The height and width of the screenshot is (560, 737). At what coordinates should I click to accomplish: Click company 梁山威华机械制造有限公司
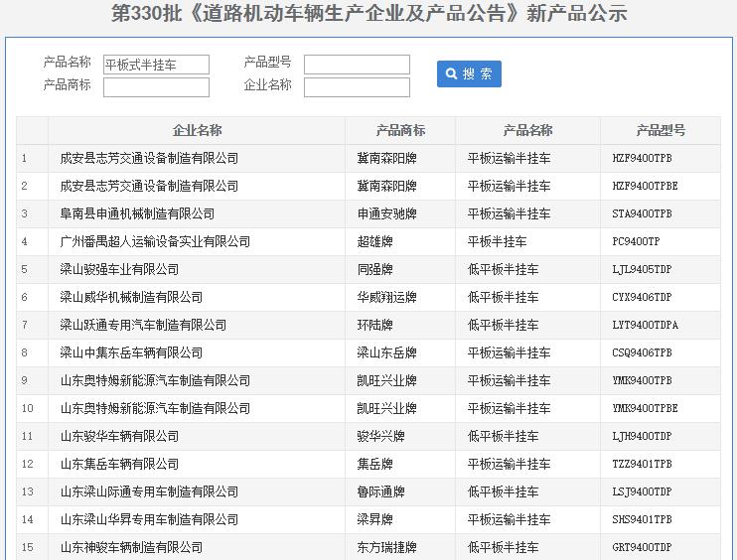coord(131,297)
